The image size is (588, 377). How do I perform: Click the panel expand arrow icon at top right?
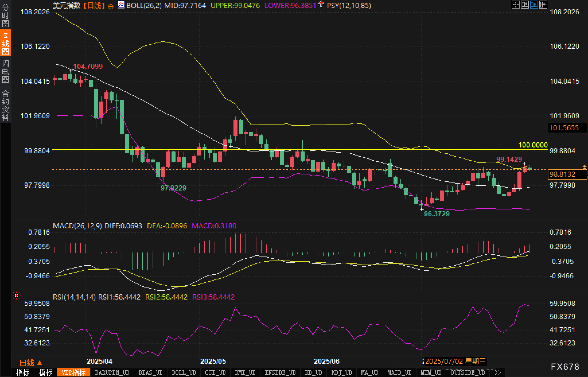[543, 5]
